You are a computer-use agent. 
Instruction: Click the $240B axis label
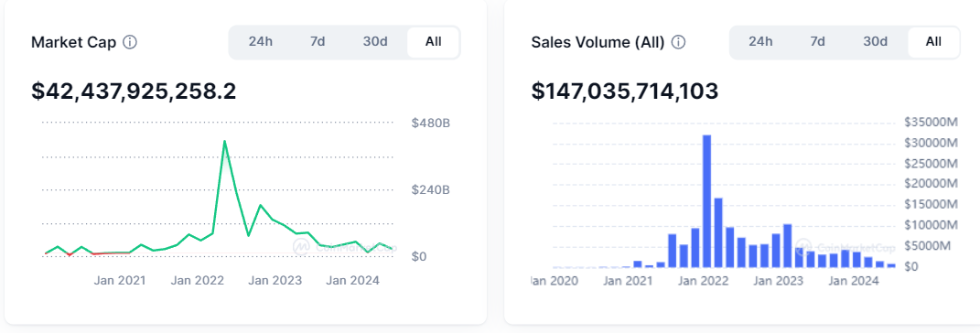431,190
